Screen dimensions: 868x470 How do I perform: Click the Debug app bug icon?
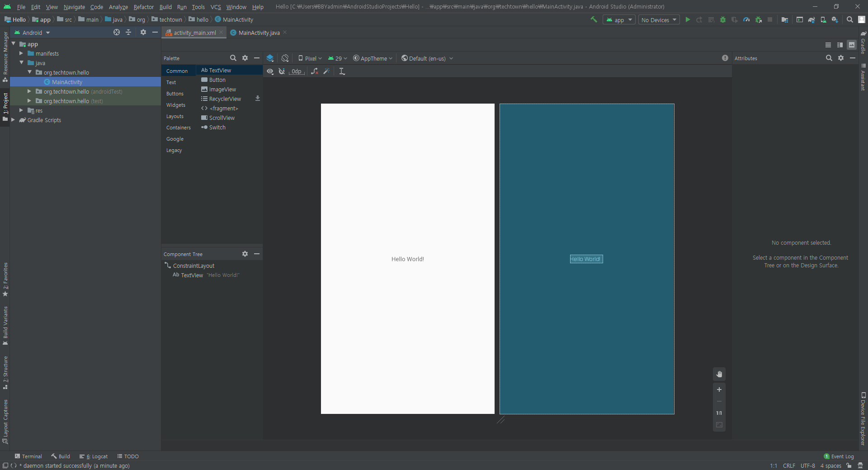(x=723, y=19)
